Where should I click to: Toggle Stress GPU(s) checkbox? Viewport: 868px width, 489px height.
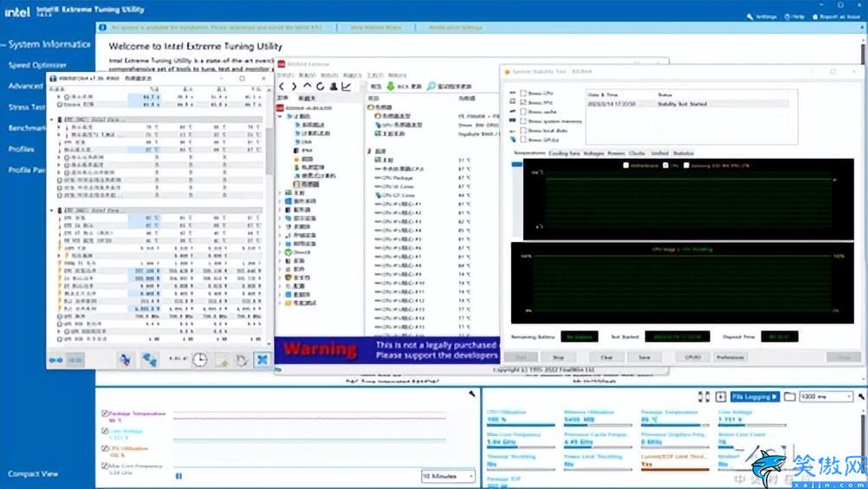coord(523,140)
